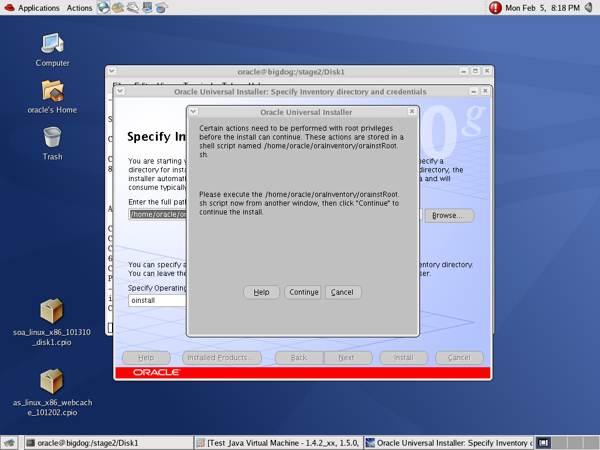Image resolution: width=600 pixels, height=450 pixels.
Task: Close the Specify Inventory installer window
Action: pyautogui.click(x=485, y=91)
